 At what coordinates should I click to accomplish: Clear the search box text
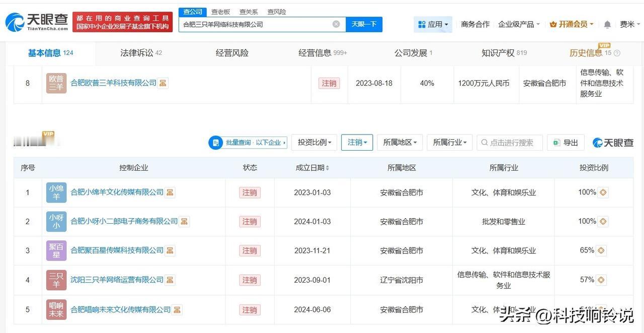[336, 24]
